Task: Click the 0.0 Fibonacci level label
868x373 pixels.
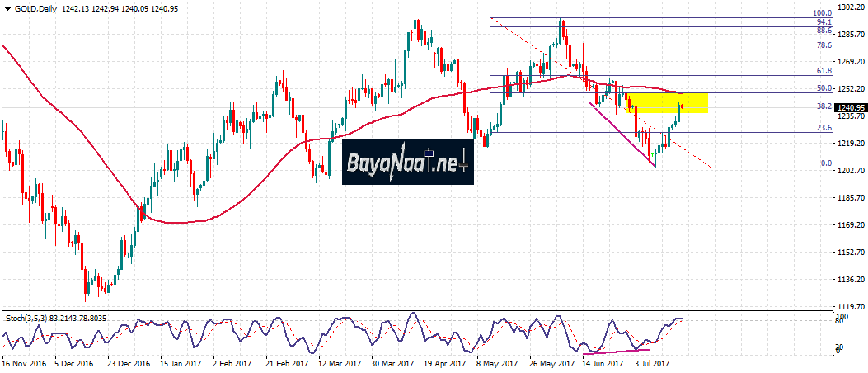Action: click(825, 163)
